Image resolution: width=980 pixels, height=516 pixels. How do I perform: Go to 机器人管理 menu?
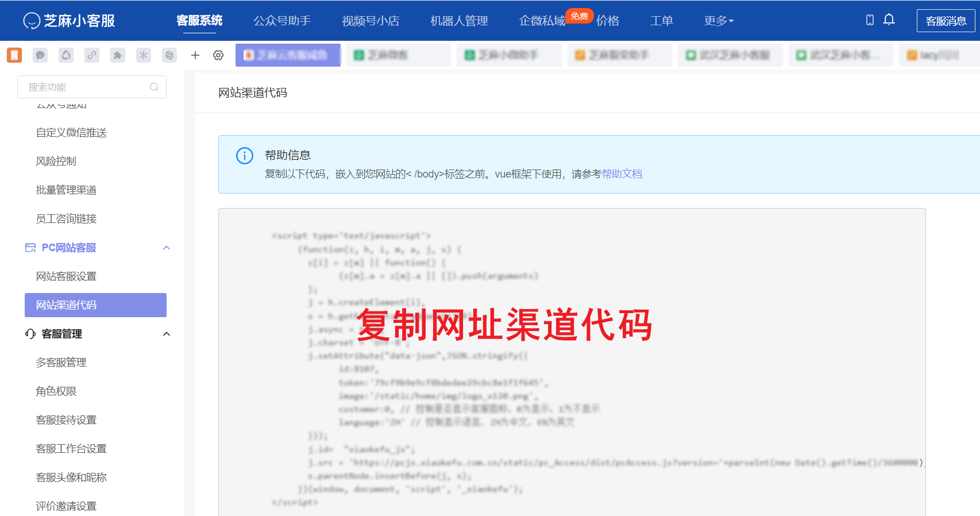[459, 21]
